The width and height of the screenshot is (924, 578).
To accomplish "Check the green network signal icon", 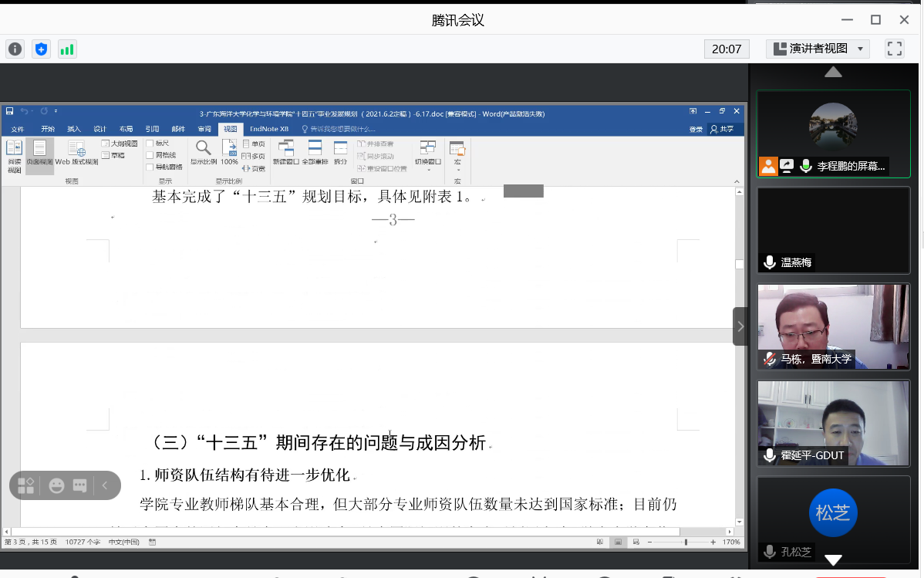I will pyautogui.click(x=67, y=49).
